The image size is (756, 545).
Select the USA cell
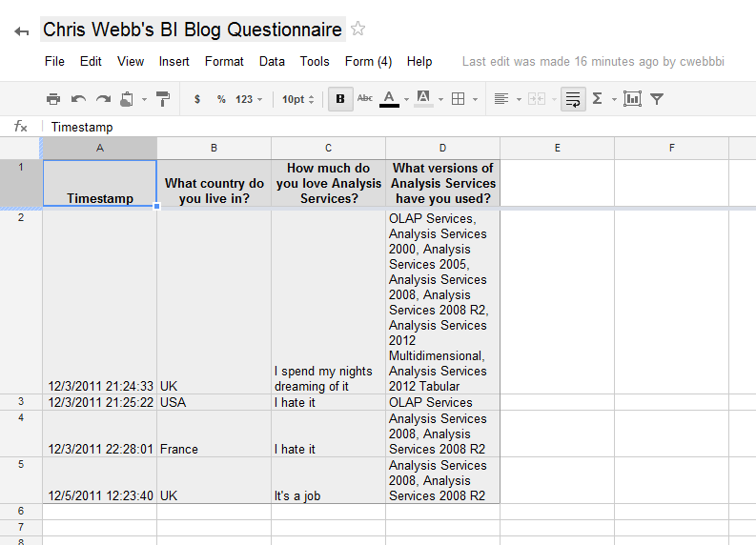215,402
